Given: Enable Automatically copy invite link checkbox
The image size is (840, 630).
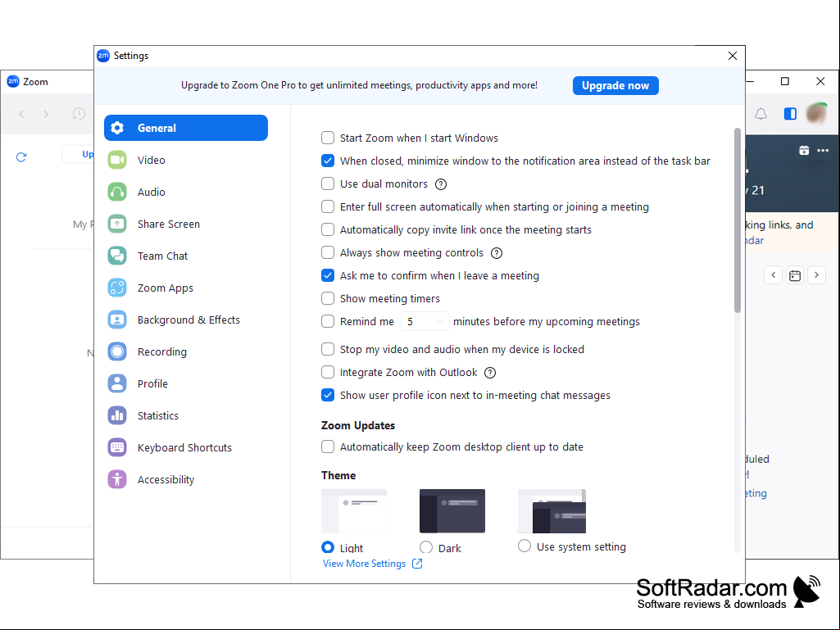Looking at the screenshot, I should coord(328,230).
